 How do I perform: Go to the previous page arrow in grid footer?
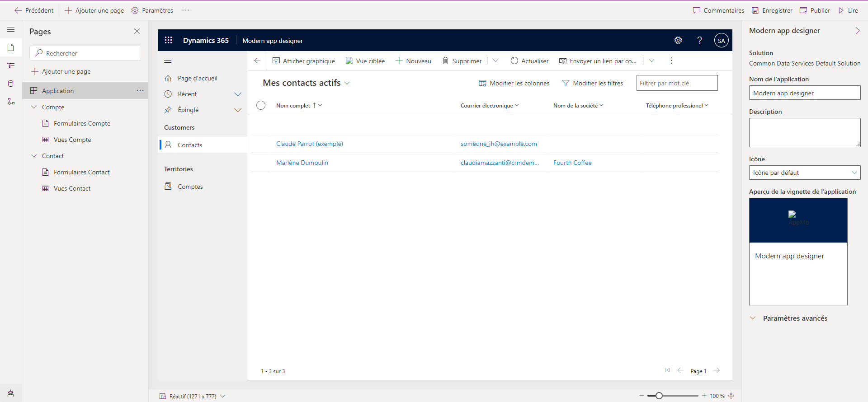pyautogui.click(x=680, y=370)
